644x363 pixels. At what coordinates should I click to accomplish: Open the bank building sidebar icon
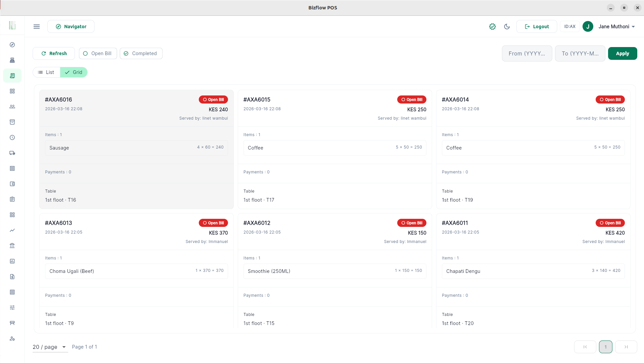point(12,246)
